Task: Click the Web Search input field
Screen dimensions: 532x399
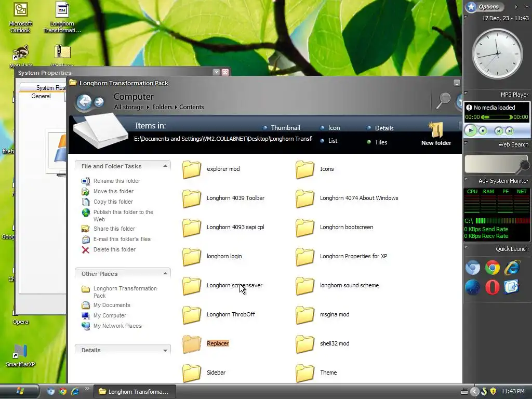Action: (492, 164)
